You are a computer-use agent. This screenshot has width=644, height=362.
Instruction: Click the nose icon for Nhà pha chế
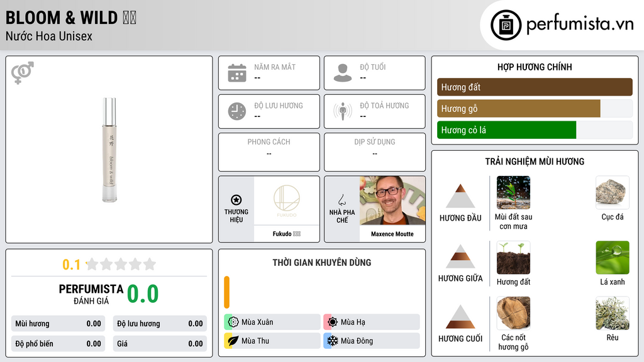click(x=341, y=200)
